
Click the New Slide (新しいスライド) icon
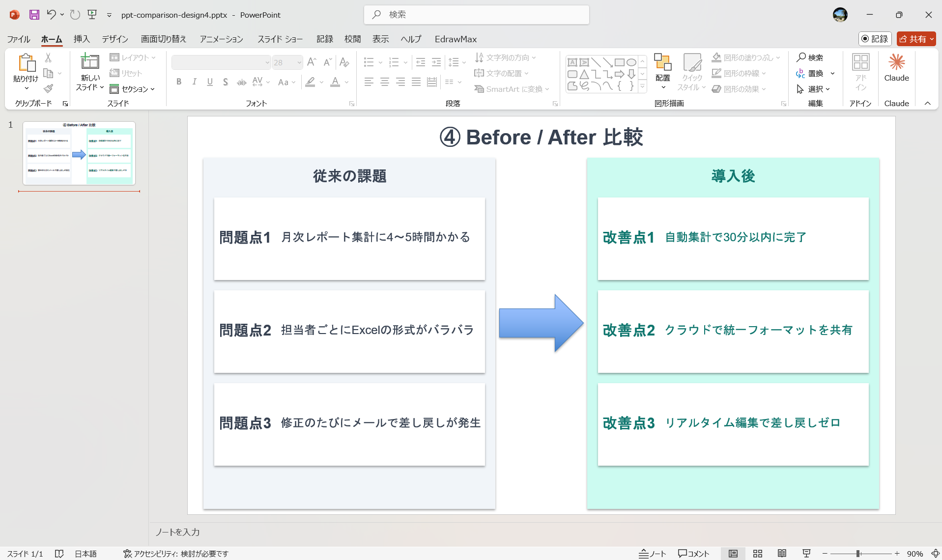coord(90,62)
